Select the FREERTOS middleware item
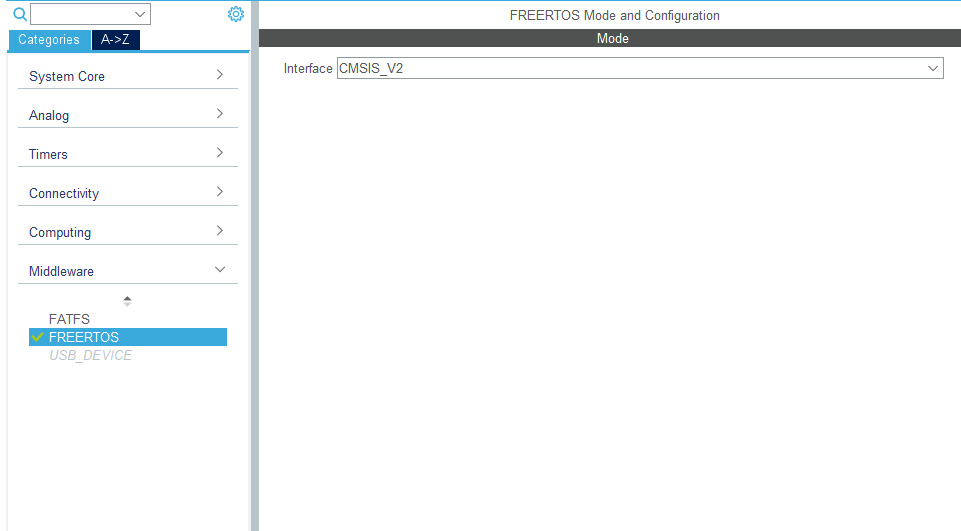This screenshot has width=961, height=531. point(128,337)
